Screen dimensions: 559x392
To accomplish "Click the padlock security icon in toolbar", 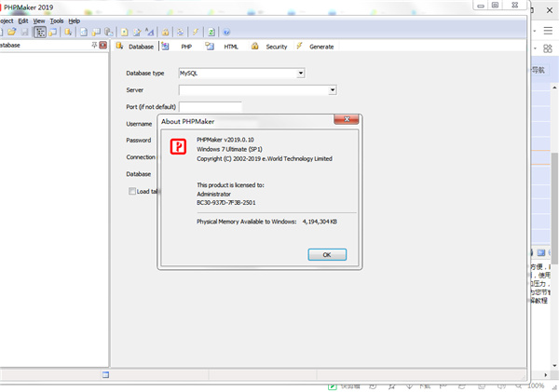I will (165, 32).
